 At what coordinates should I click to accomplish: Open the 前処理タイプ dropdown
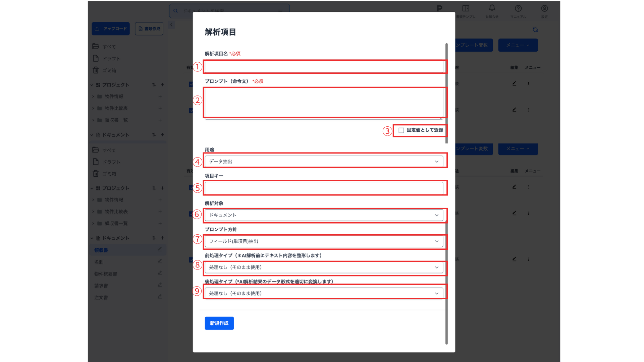324,267
